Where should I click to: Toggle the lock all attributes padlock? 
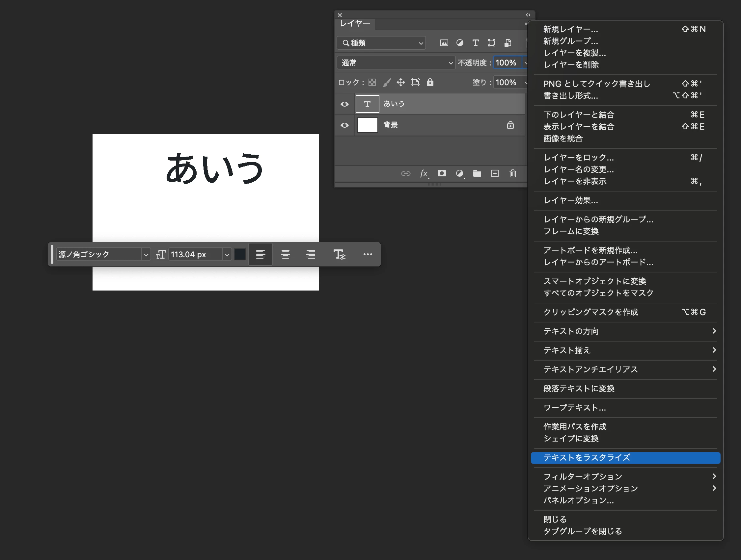tap(430, 82)
